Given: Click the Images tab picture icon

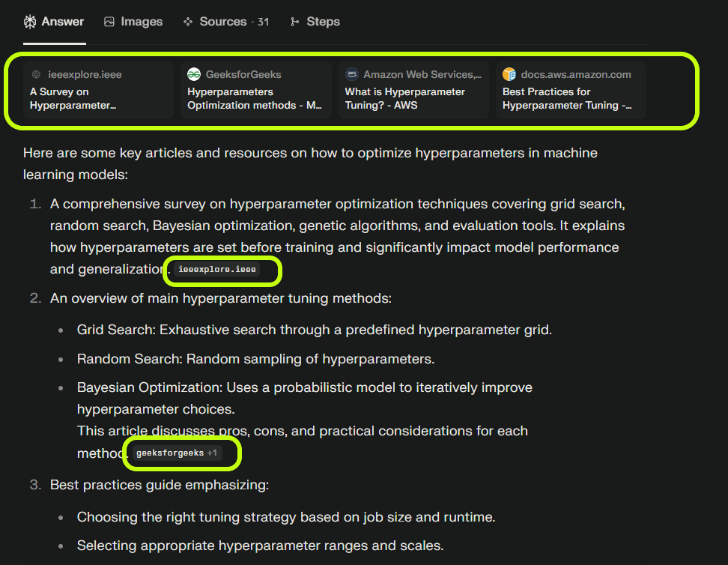Looking at the screenshot, I should point(109,22).
